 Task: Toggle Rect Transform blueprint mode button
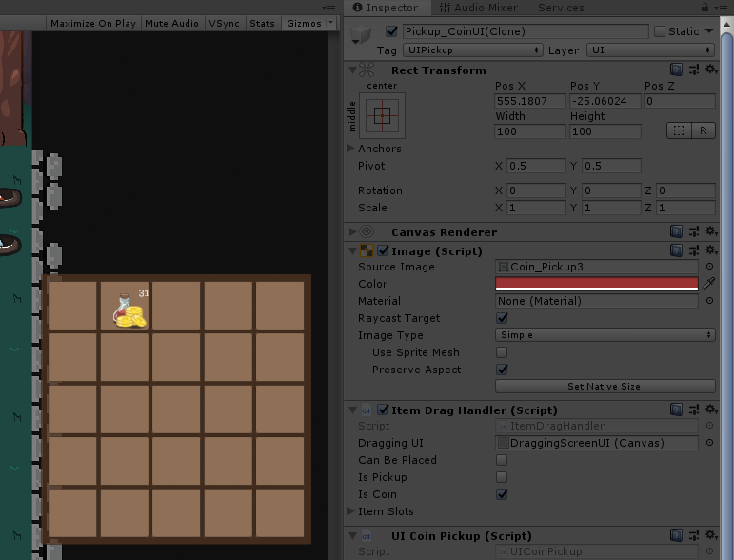(678, 130)
